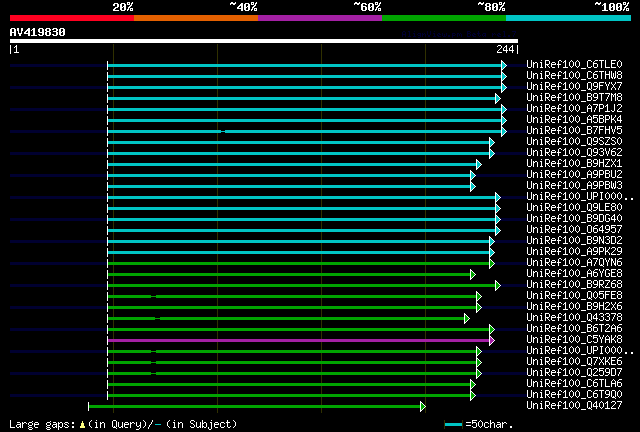Image resolution: width=640 pixels, height=432 pixels.
Task: Select the UniRef100_A9PBW3 label
Action: (x=574, y=186)
